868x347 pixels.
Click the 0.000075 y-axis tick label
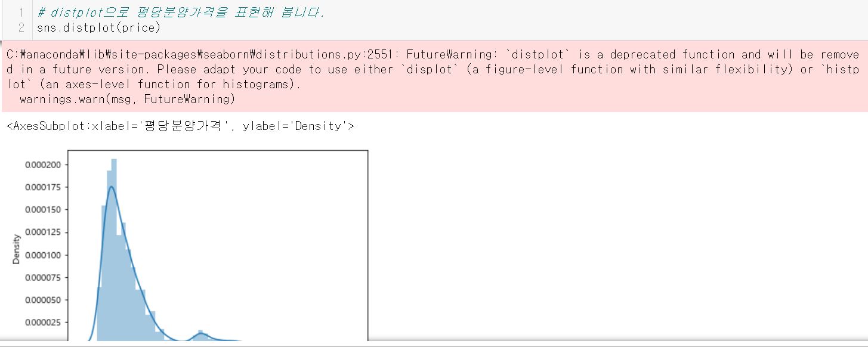coord(47,277)
